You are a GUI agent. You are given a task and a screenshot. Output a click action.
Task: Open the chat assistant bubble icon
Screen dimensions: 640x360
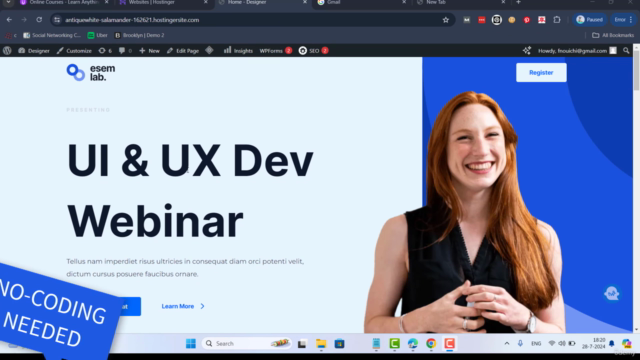point(611,293)
